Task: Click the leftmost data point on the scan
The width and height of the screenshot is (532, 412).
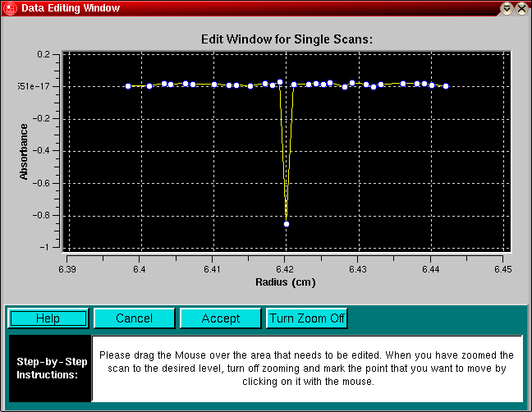Action: 128,86
